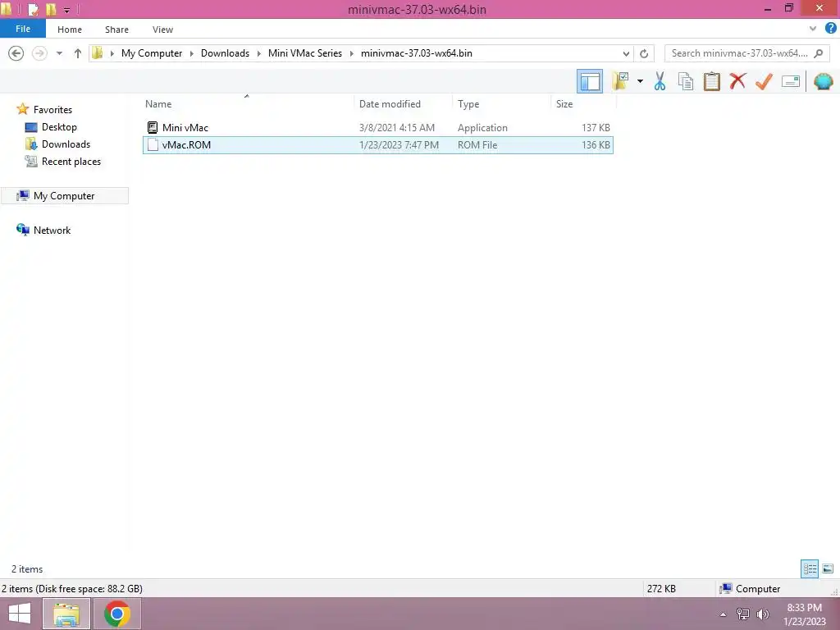Screen dimensions: 840x630
Task: Click the forward navigation arrow
Action: click(x=39, y=53)
